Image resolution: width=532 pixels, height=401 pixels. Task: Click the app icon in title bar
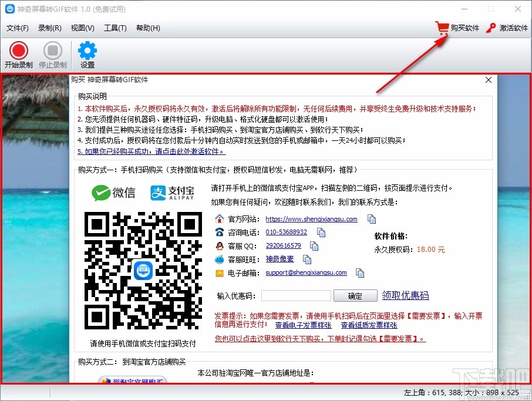point(10,9)
